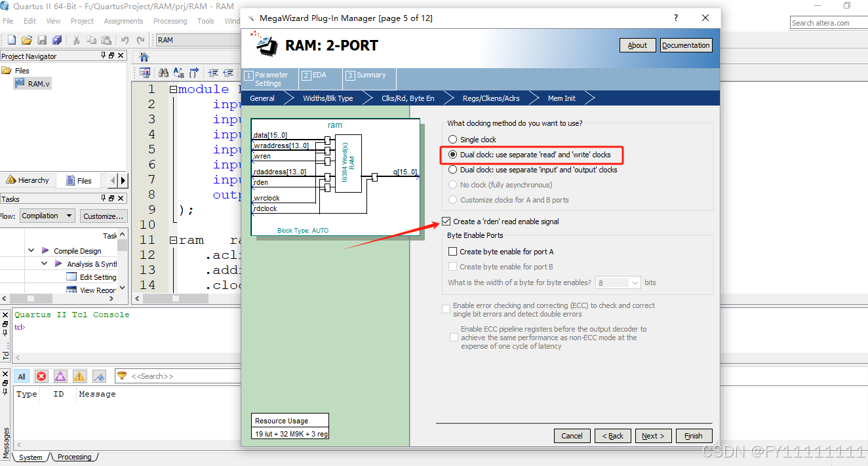Screen dimensions: 868x466
Task: Float the Project Navigator panel
Action: pyautogui.click(x=111, y=56)
